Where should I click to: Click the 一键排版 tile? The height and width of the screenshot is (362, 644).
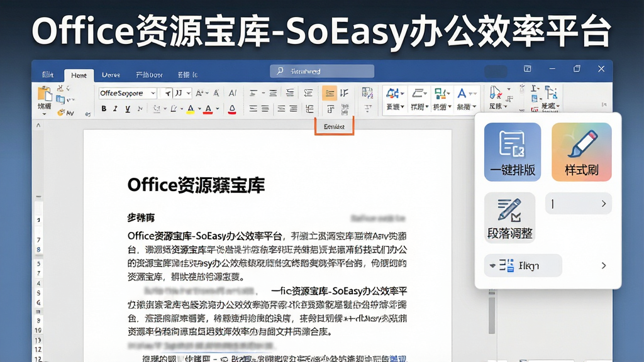(512, 152)
